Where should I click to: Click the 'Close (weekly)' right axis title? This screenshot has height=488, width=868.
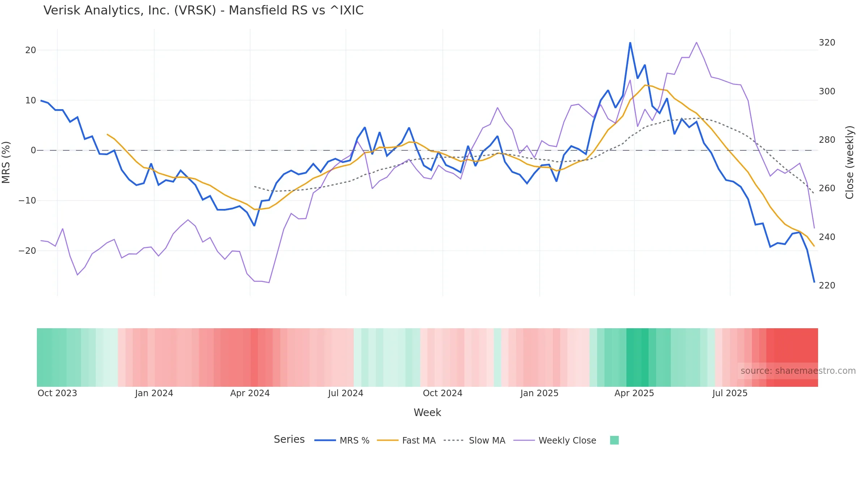850,162
